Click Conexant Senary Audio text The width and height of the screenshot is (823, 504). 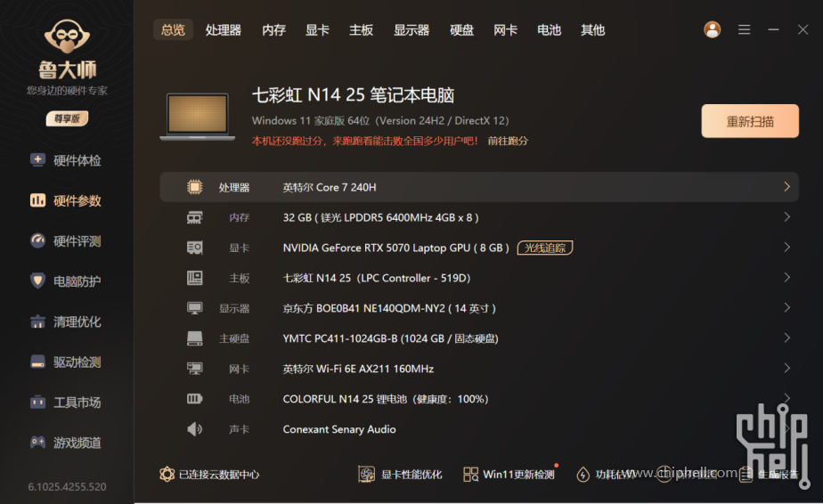[x=339, y=429]
